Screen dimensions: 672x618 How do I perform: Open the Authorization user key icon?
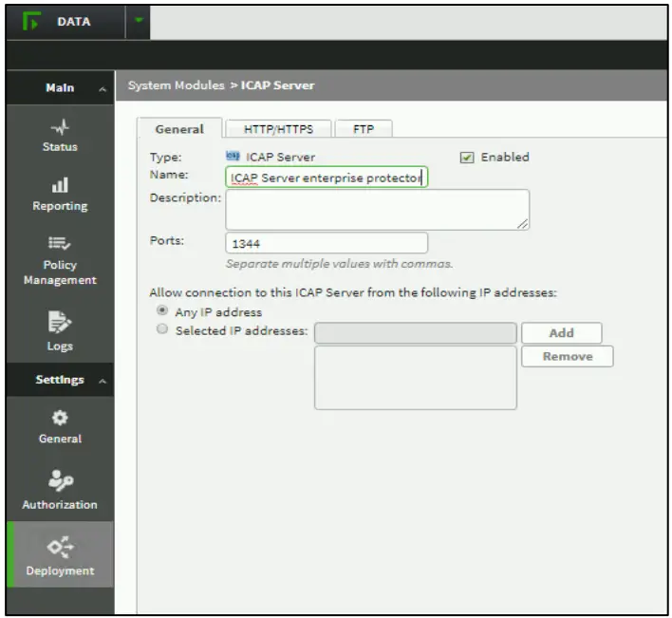coord(61,480)
